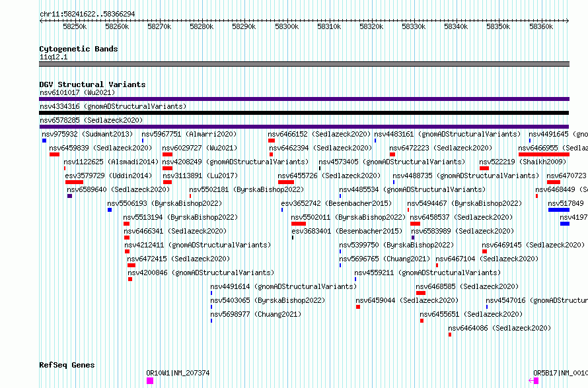Open nsv4212411 gnomAD variant

coord(198,245)
